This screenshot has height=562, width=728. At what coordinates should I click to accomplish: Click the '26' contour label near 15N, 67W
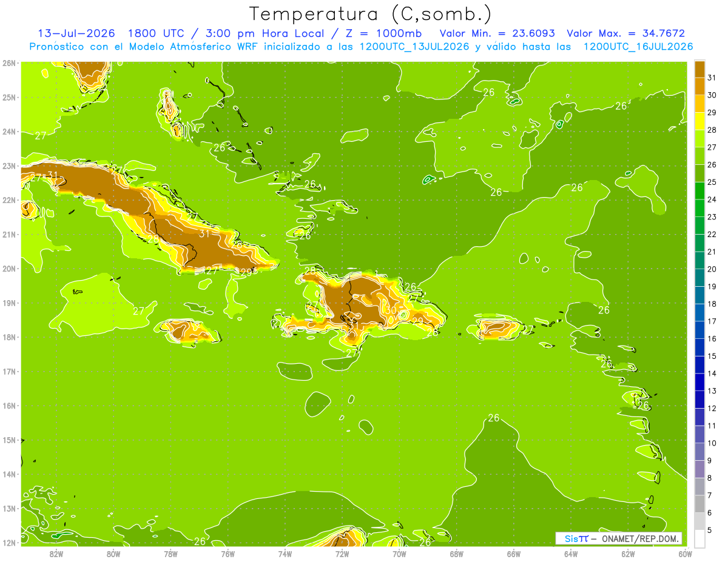494,418
